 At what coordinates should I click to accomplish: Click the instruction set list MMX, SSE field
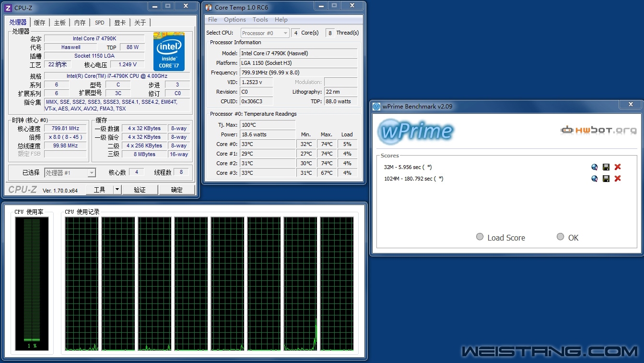pos(117,105)
